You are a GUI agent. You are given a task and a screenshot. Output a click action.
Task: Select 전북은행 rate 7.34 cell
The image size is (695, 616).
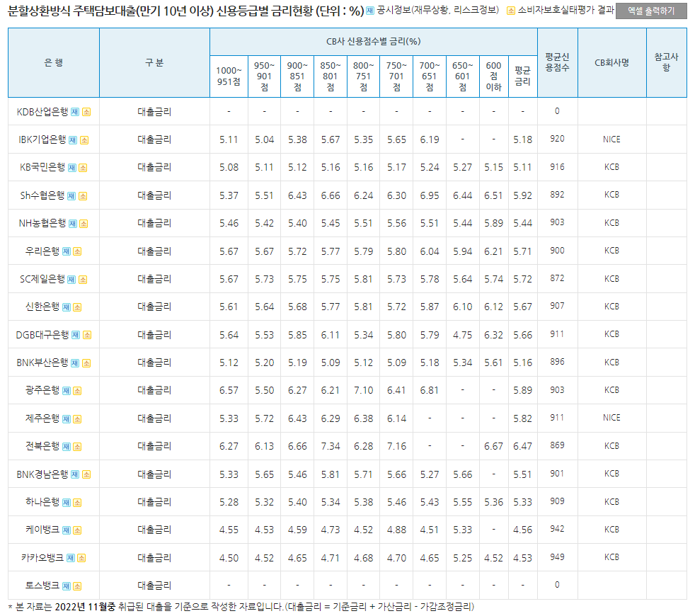point(331,446)
